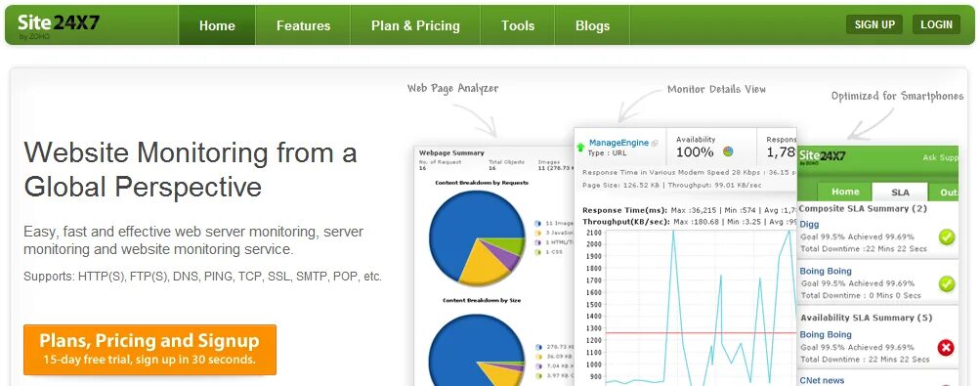Click the Site24x7 logo

point(58,25)
